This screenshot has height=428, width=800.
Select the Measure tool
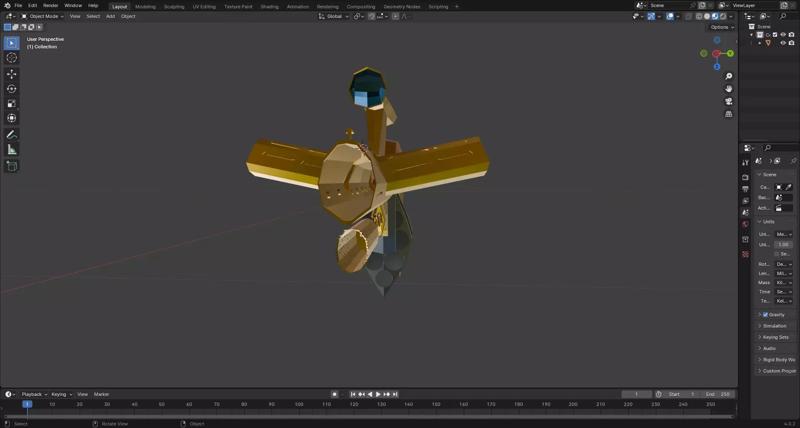[12, 149]
